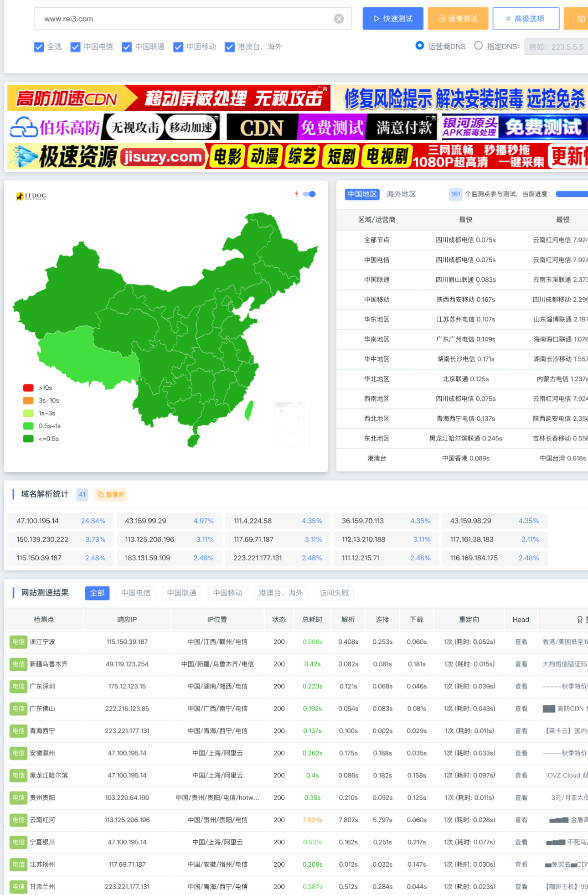Screen dimensions: 588x895
Task: Click the 响应IP column header
Action: pos(127,620)
